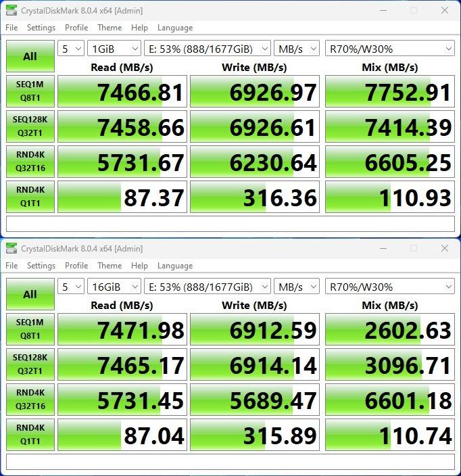461x476 pixels.
Task: Open Settings menu in top window
Action: coord(41,28)
